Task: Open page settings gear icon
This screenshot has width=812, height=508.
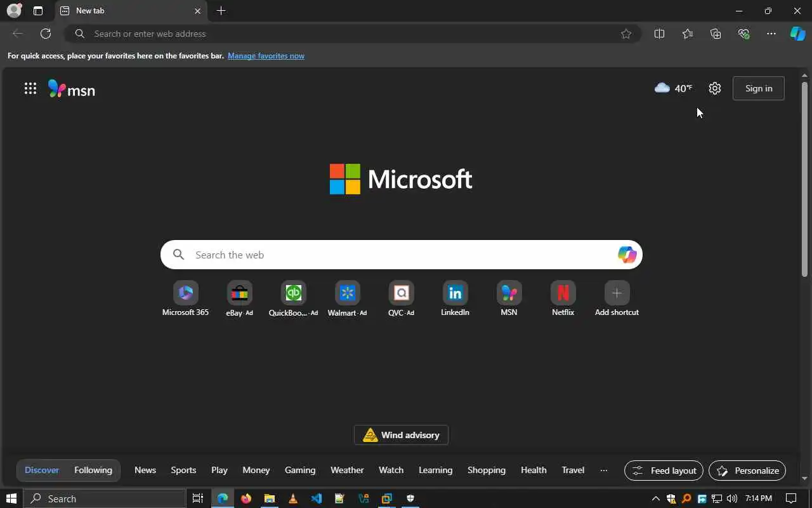Action: click(x=715, y=88)
